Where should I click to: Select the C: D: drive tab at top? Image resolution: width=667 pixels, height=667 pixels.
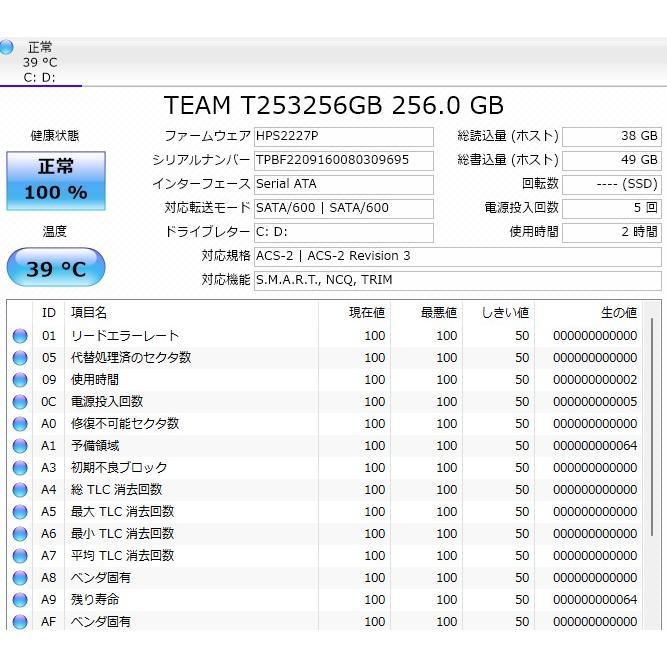click(40, 62)
